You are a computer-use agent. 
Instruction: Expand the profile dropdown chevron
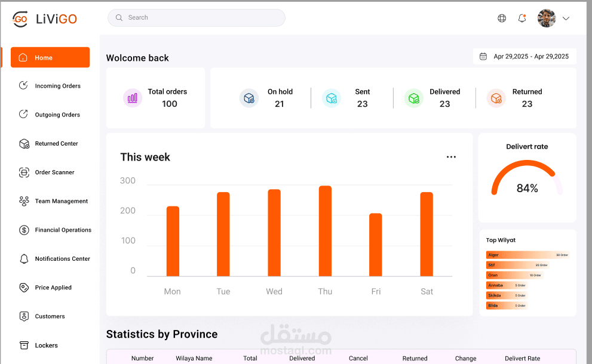click(566, 18)
